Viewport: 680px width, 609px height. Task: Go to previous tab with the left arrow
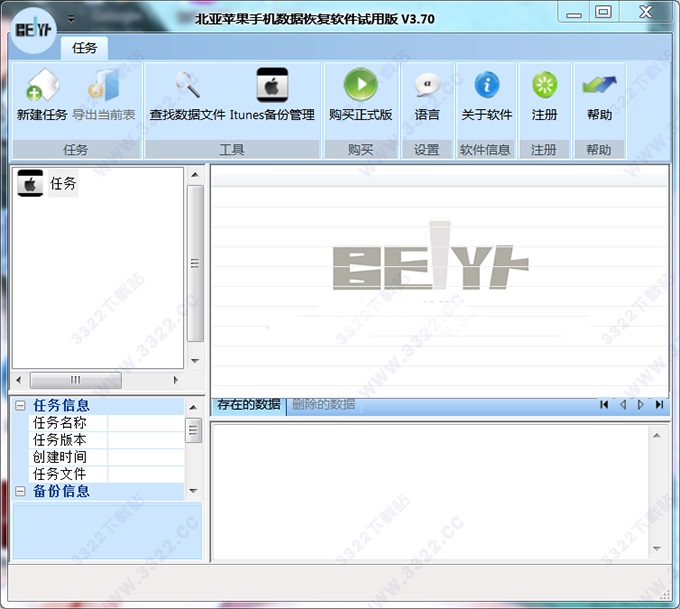(x=623, y=405)
